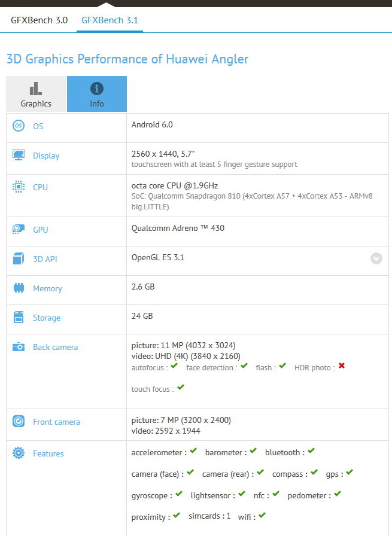Click the bluetooth check mark

(x=311, y=450)
